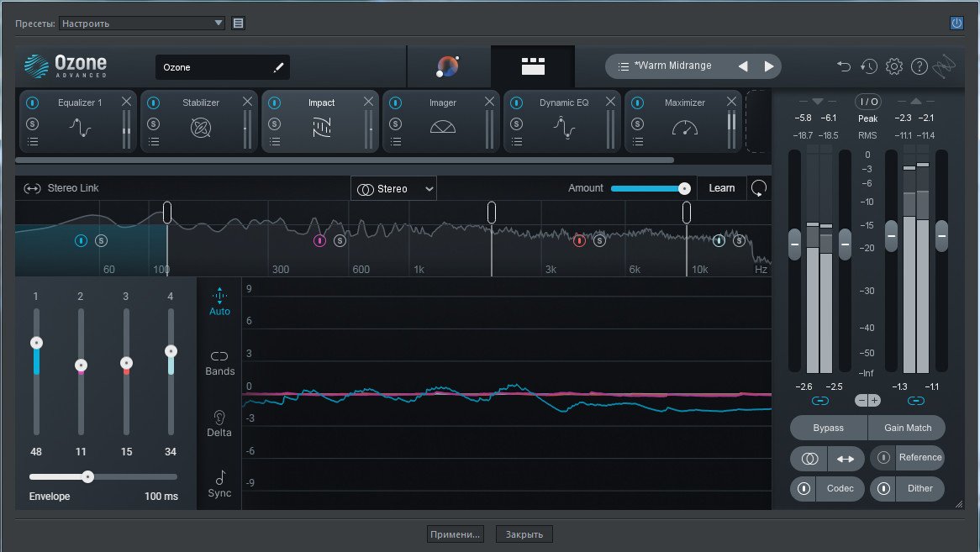Remove the Imager module with X
This screenshot has width=980, height=552.
click(x=489, y=102)
